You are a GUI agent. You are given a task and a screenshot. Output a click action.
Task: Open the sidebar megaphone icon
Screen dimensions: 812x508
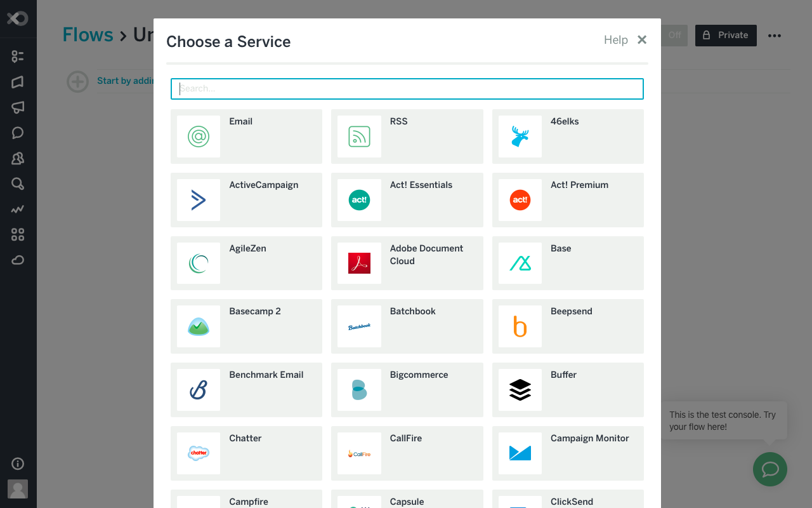pyautogui.click(x=18, y=107)
